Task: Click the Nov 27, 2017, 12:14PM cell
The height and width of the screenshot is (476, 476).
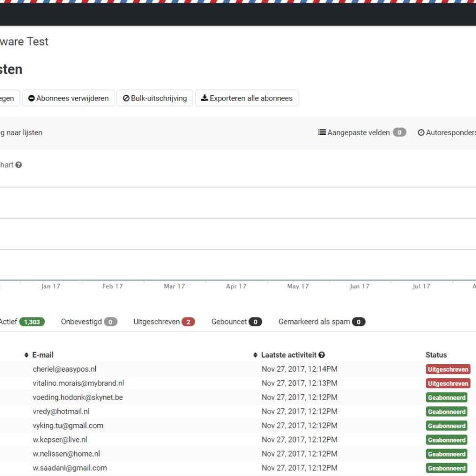Action: point(299,369)
